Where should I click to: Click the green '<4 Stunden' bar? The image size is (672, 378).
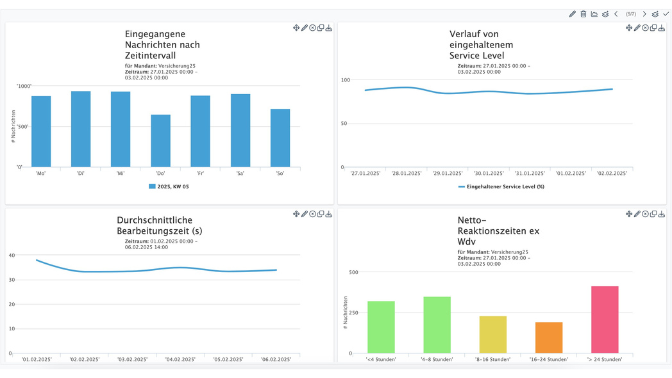(x=381, y=327)
